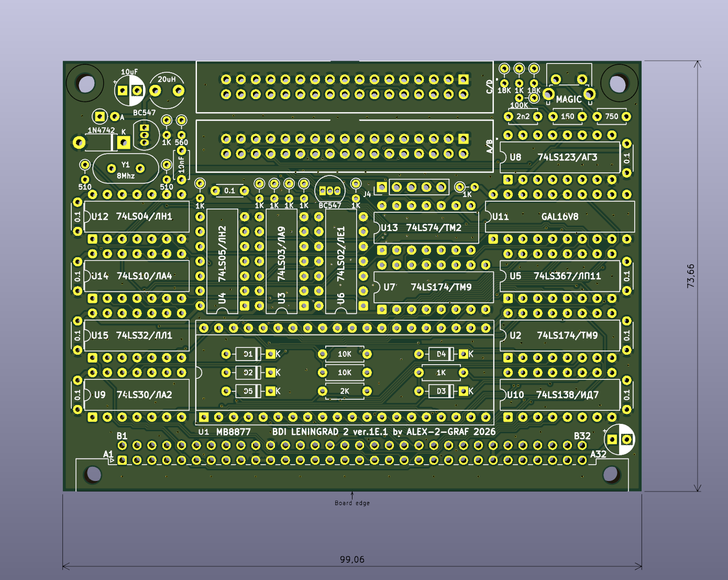Image resolution: width=728 pixels, height=580 pixels.
Task: Click the 99,06 width dimension value
Action: [352, 560]
